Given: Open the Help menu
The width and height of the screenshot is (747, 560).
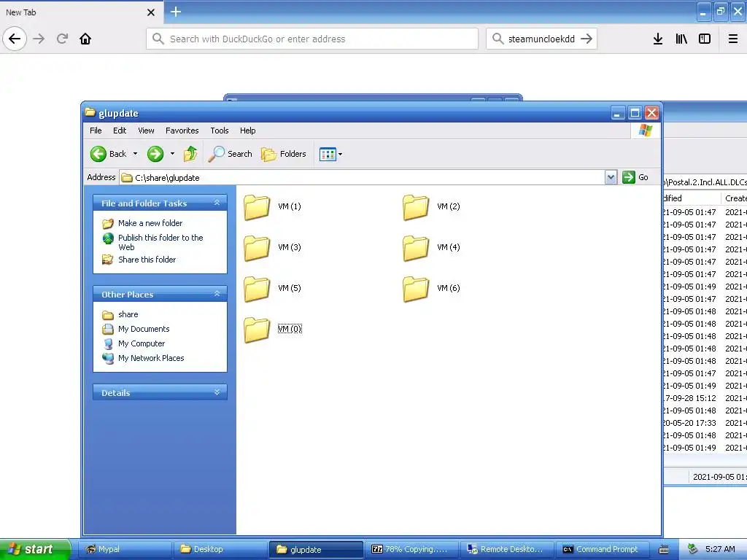Looking at the screenshot, I should point(247,131).
